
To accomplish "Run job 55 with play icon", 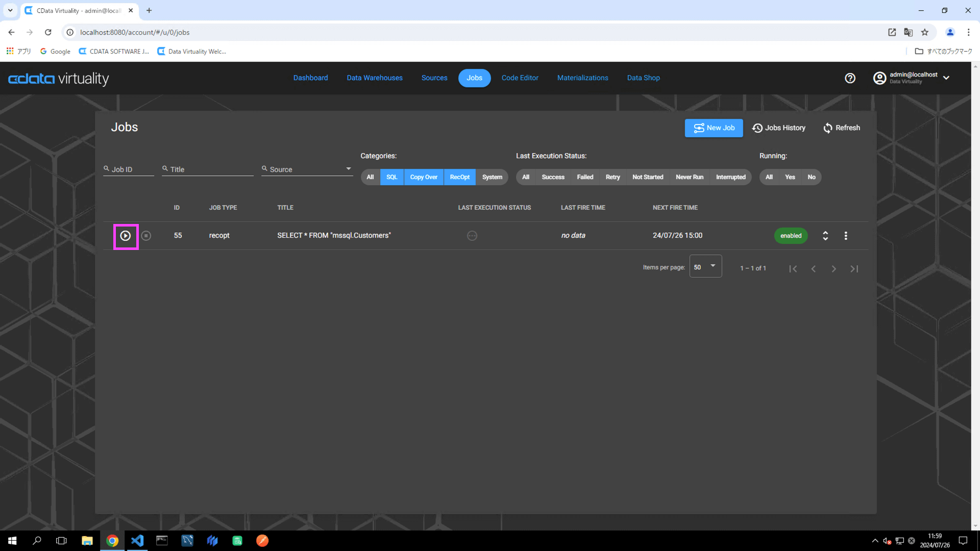I will (126, 236).
